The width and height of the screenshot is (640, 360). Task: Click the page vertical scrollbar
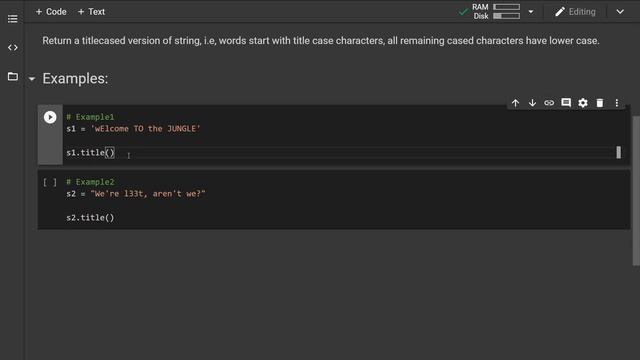[x=636, y=191]
